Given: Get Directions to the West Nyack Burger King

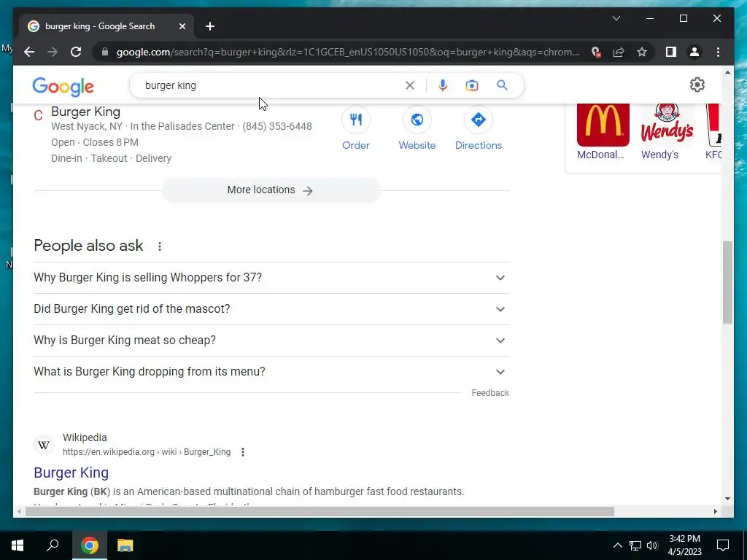Looking at the screenshot, I should 479,129.
